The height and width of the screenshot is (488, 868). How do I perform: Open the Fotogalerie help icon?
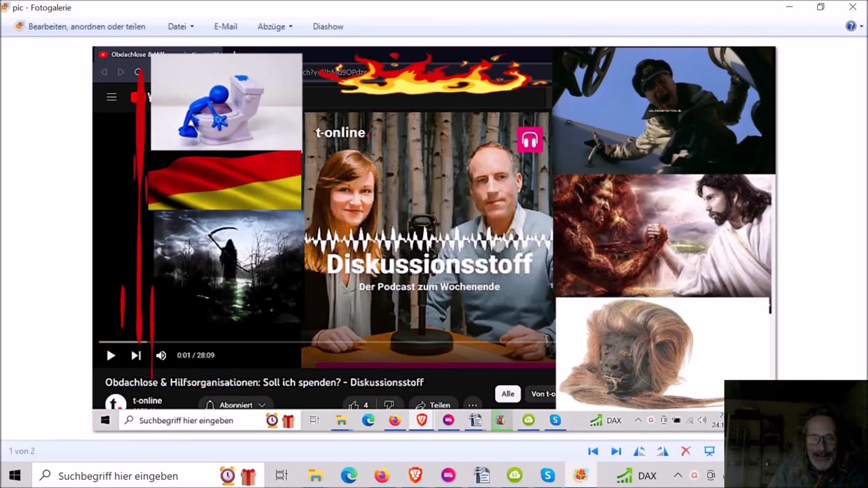tap(850, 26)
